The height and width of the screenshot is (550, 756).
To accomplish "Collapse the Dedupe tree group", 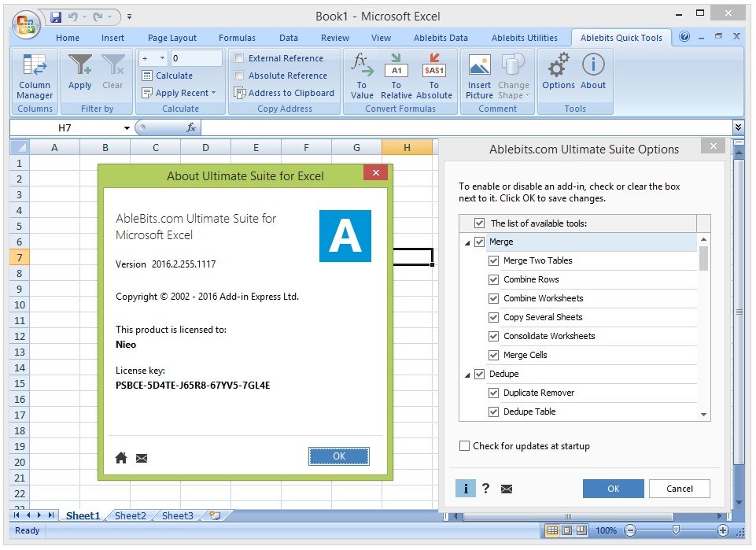I will pyautogui.click(x=467, y=375).
